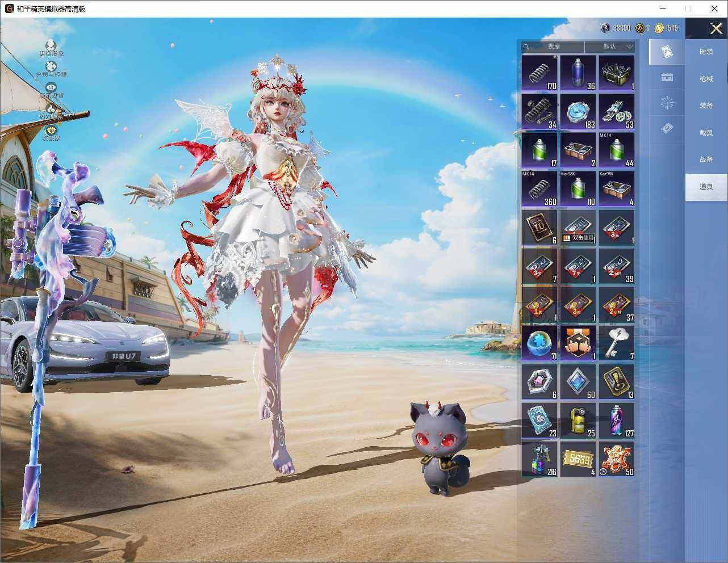Screen dimensions: 728x563
Task: Click the gold coin balance 15115
Action: pos(667,28)
